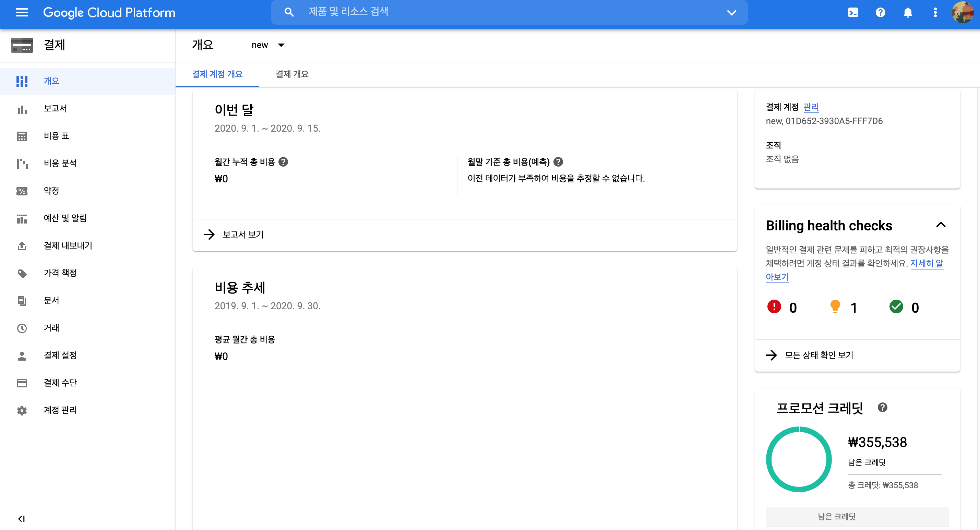Viewport: 980px width, 530px height.
Task: Open the hamburger navigation menu
Action: tap(22, 13)
